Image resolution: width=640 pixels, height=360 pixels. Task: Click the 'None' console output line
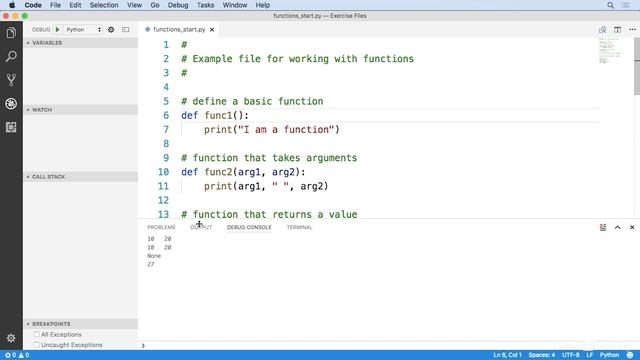click(x=154, y=256)
